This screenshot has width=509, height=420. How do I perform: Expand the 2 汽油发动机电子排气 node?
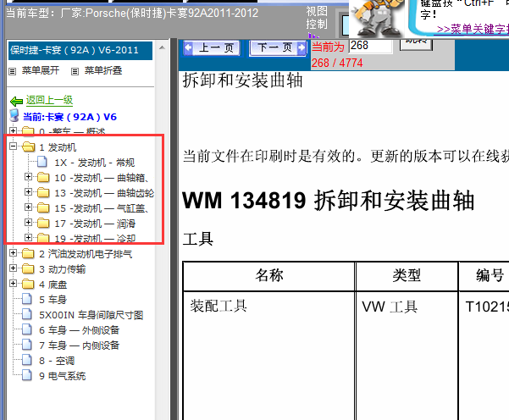point(13,252)
